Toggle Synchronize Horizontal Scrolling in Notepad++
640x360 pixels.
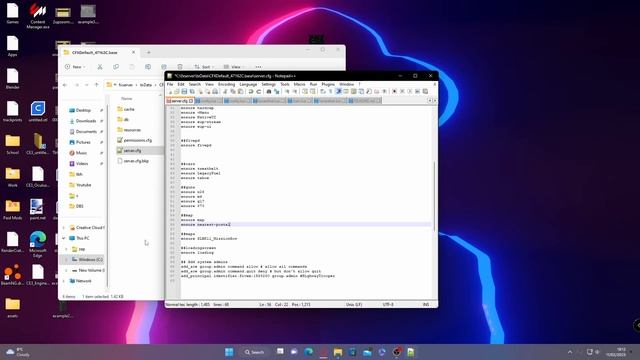(x=312, y=91)
